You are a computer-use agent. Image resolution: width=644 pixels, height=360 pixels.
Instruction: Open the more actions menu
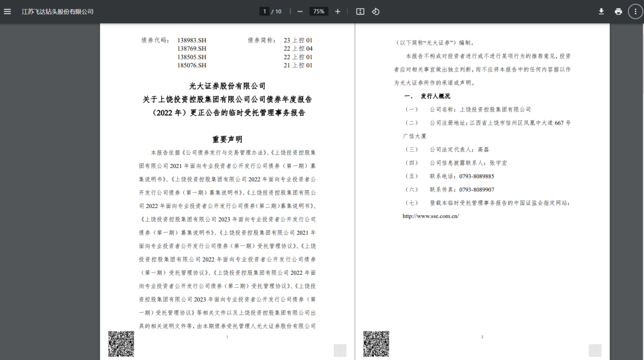[x=636, y=11]
